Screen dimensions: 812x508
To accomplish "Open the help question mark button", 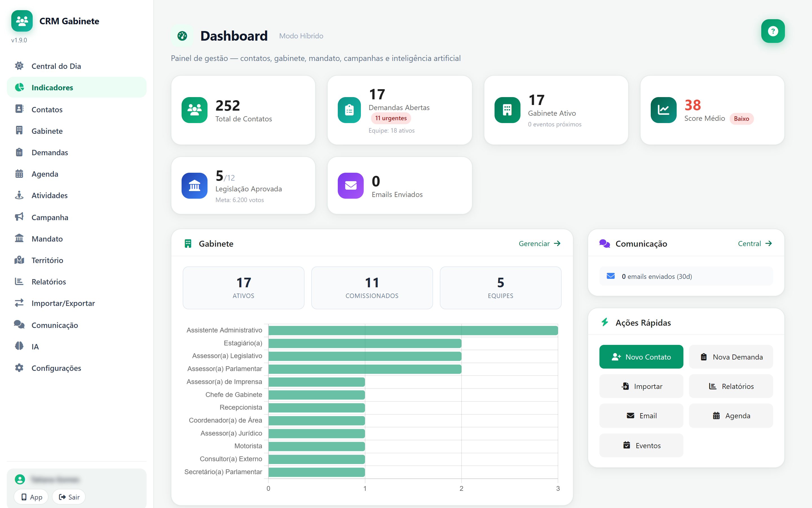I will [773, 31].
